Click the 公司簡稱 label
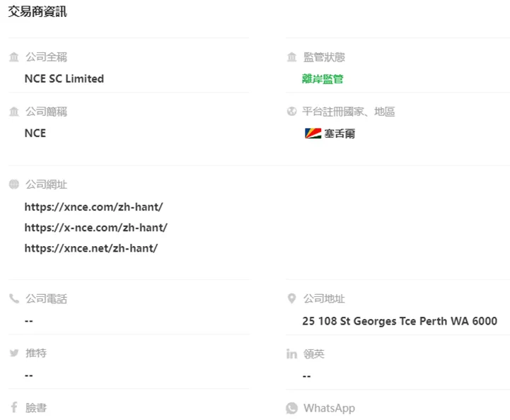The height and width of the screenshot is (420, 510). pos(47,112)
